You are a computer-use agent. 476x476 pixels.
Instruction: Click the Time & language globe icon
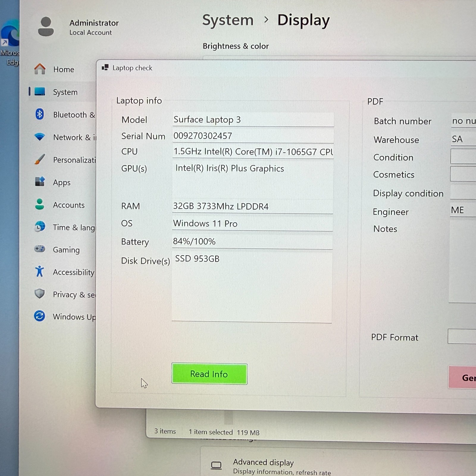40,227
